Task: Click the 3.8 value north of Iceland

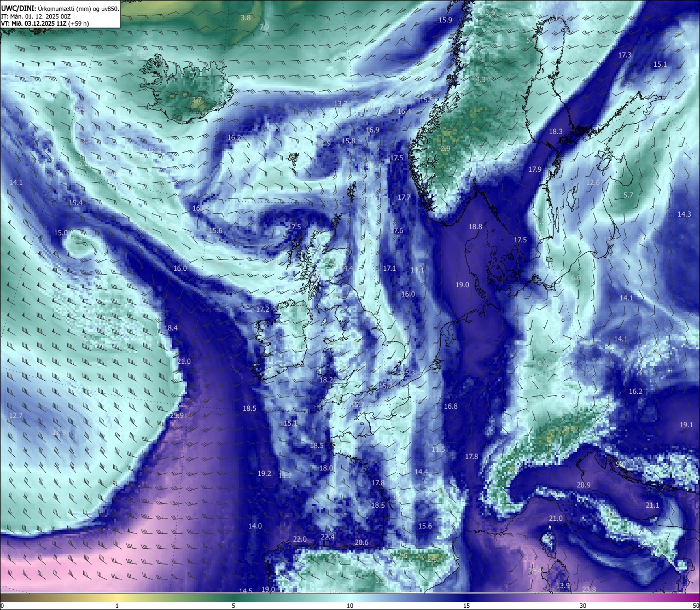Action: 246,18
